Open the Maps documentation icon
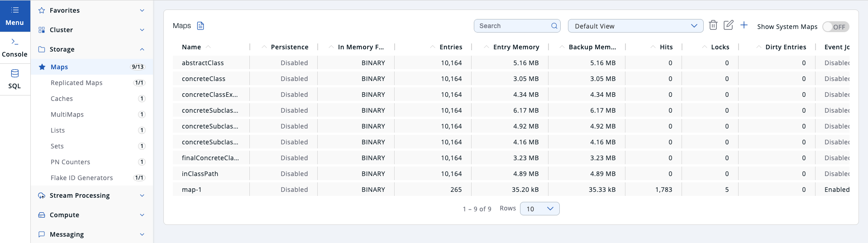868x243 pixels. pyautogui.click(x=200, y=26)
